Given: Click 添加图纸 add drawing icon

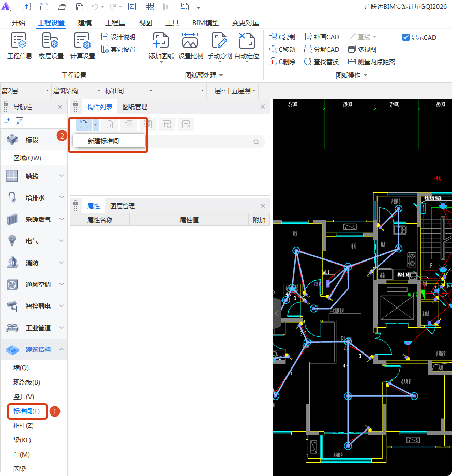Looking at the screenshot, I should [161, 41].
